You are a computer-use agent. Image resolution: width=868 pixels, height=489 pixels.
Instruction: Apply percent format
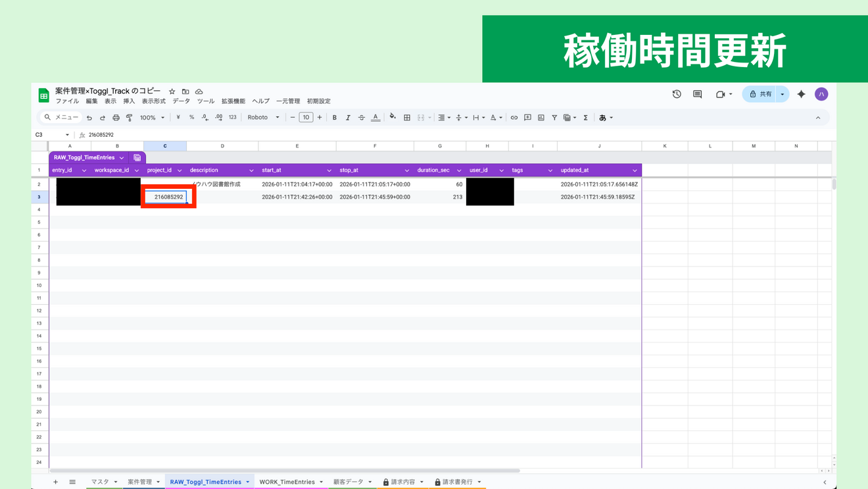(x=191, y=118)
